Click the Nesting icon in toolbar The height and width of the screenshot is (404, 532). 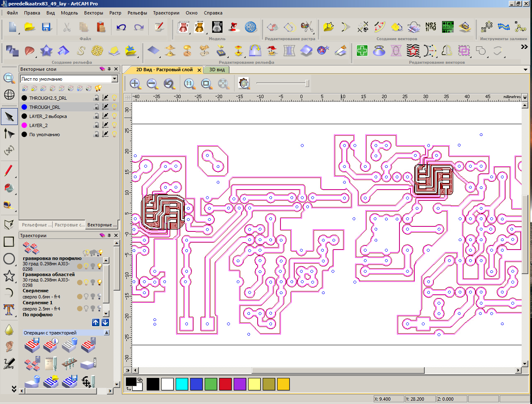(430, 27)
